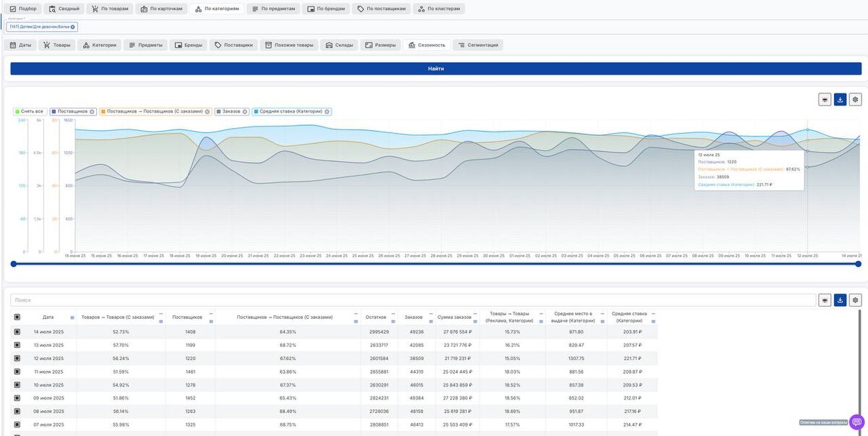Click Снять все to deselect series

click(x=30, y=111)
